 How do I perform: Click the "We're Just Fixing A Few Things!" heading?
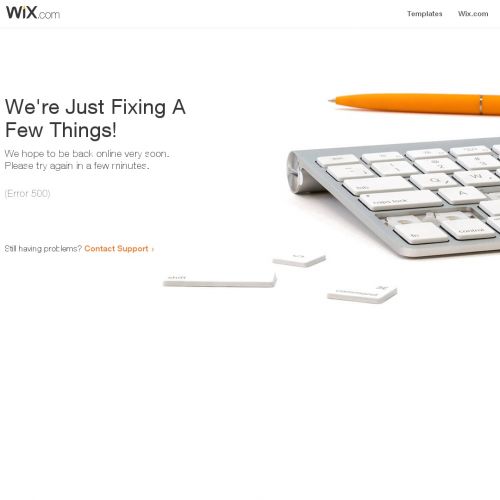pos(95,118)
